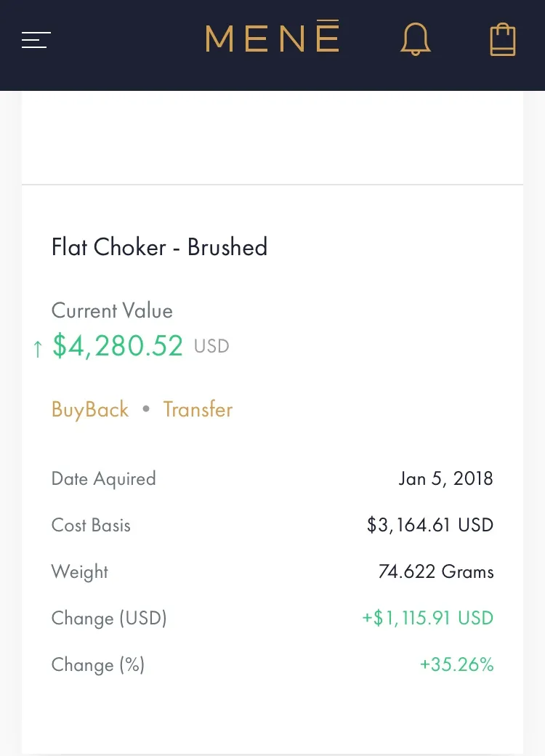Tap the Current Value label
The width and height of the screenshot is (545, 756).
(112, 310)
